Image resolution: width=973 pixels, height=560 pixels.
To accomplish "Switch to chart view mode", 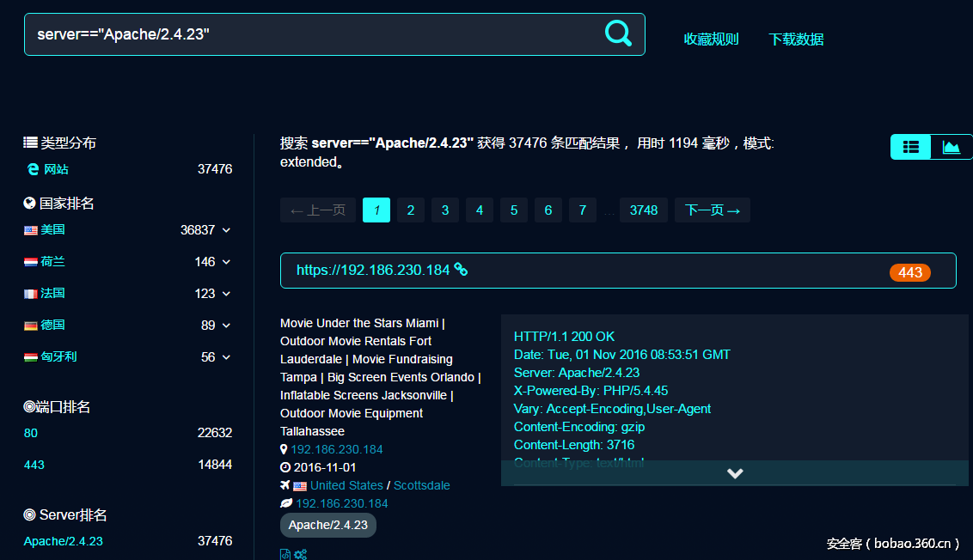I will [951, 147].
